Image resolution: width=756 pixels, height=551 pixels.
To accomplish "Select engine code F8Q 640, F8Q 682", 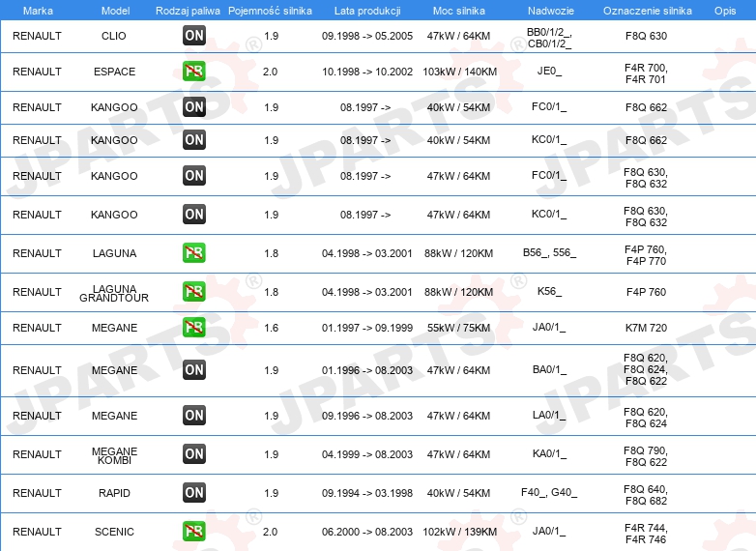I will point(646,495).
